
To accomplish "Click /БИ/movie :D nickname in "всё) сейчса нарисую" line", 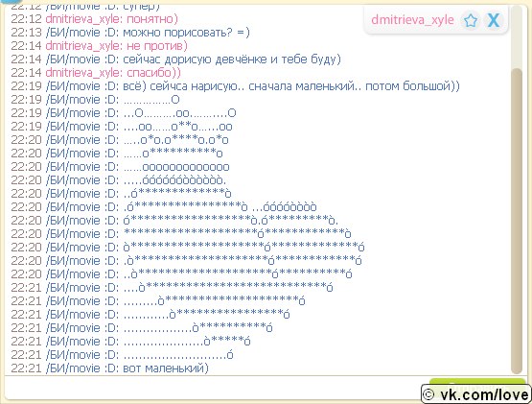I will (82, 86).
